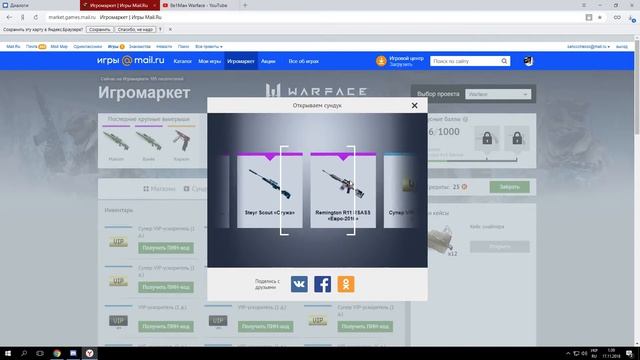Image resolution: width=640 pixels, height=360 pixels.
Task: Select the Steyr Scout «Стужа» prize card
Action: click(270, 190)
